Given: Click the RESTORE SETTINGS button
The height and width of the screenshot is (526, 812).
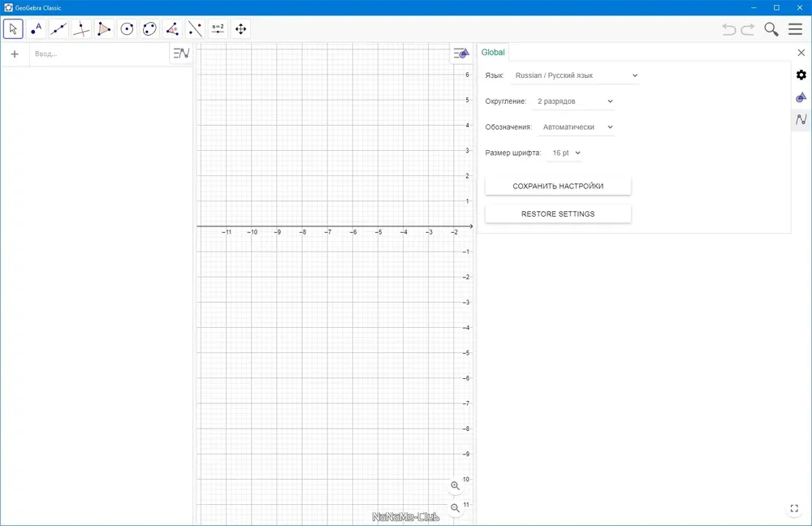Looking at the screenshot, I should click(x=558, y=213).
